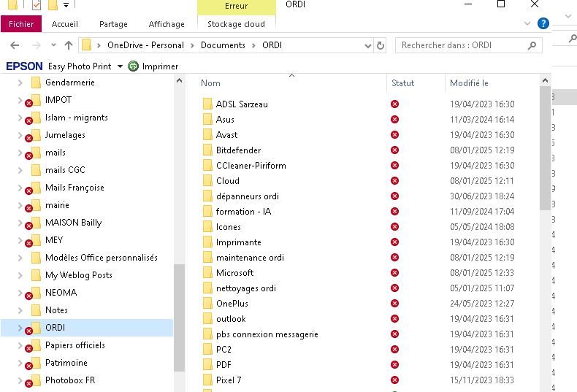Viewport: 577px width, 392px height.
Task: Expand the Modèles Office personnalisés node
Action: pyautogui.click(x=20, y=258)
